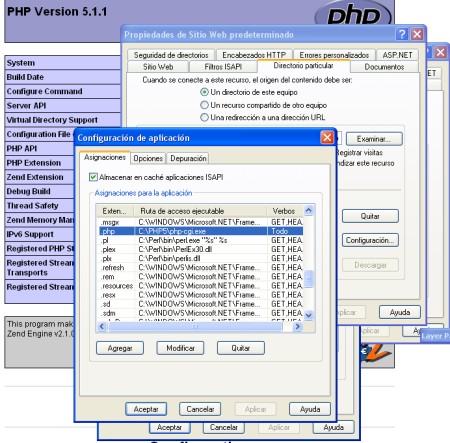
Task: Open the Filtros ISAPI tab
Action: (x=223, y=67)
